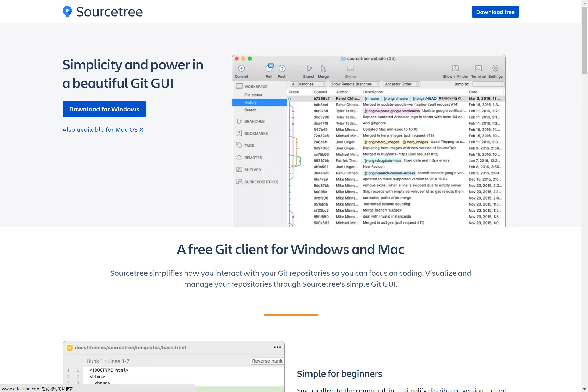Click the docs/themes/sourcetree/templates/base.html path
Image resolution: width=588 pixels, height=392 pixels.
point(130,348)
